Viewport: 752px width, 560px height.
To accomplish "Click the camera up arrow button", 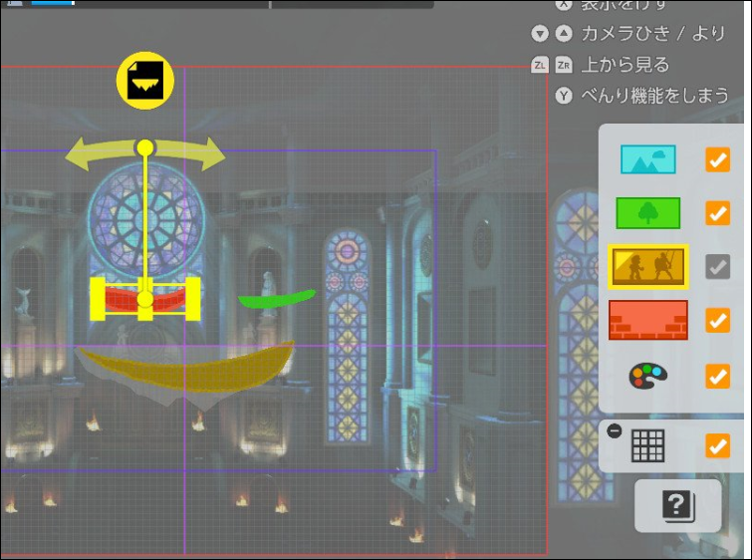I will (564, 34).
